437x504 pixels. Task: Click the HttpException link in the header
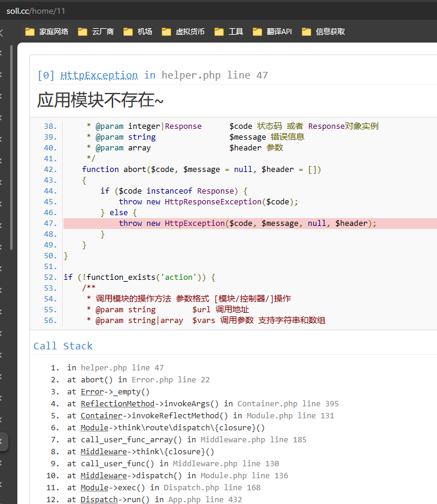[x=99, y=76]
